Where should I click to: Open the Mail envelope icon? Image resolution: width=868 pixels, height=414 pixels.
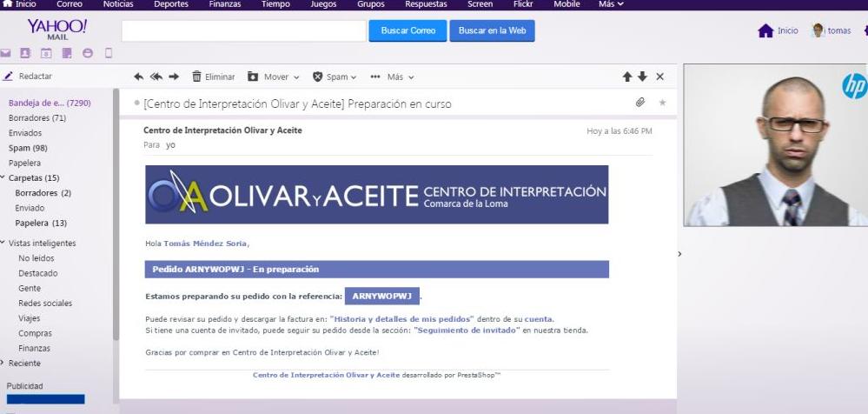tap(5, 53)
